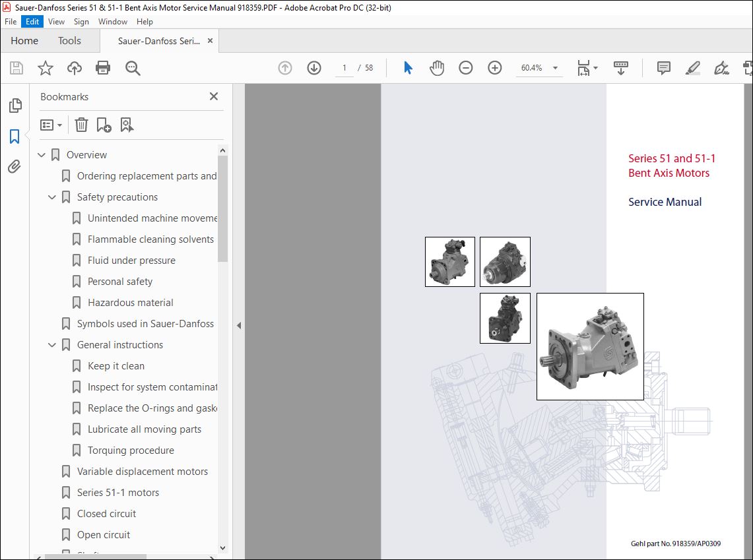
Task: Collapse the General instructions bookmark
Action: [52, 345]
